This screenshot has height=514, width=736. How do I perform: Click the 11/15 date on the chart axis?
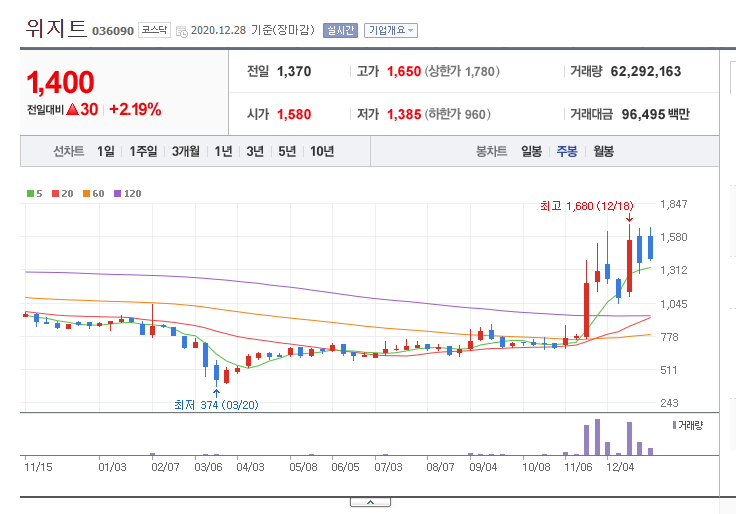point(38,467)
